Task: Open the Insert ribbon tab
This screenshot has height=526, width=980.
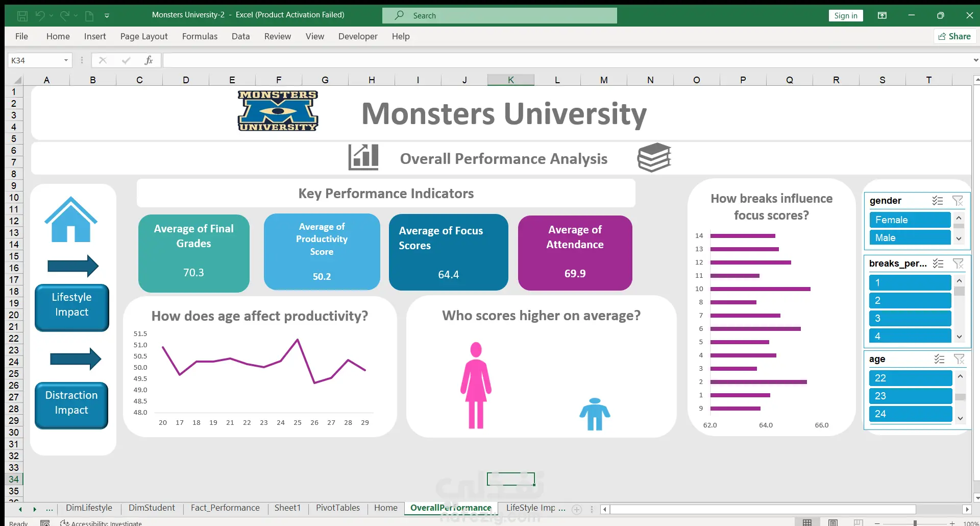Action: click(95, 36)
